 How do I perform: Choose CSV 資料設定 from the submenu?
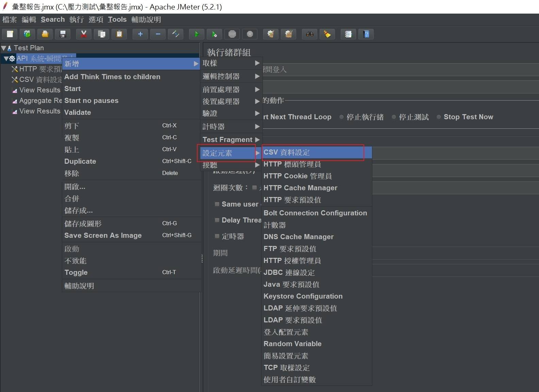[x=317, y=153]
